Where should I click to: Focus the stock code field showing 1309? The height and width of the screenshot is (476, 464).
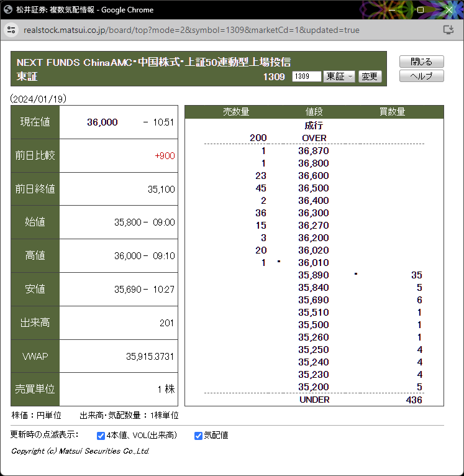click(306, 76)
